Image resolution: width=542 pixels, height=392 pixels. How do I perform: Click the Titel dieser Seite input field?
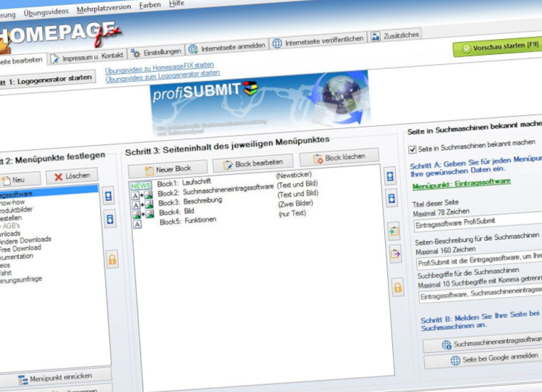pos(479,222)
